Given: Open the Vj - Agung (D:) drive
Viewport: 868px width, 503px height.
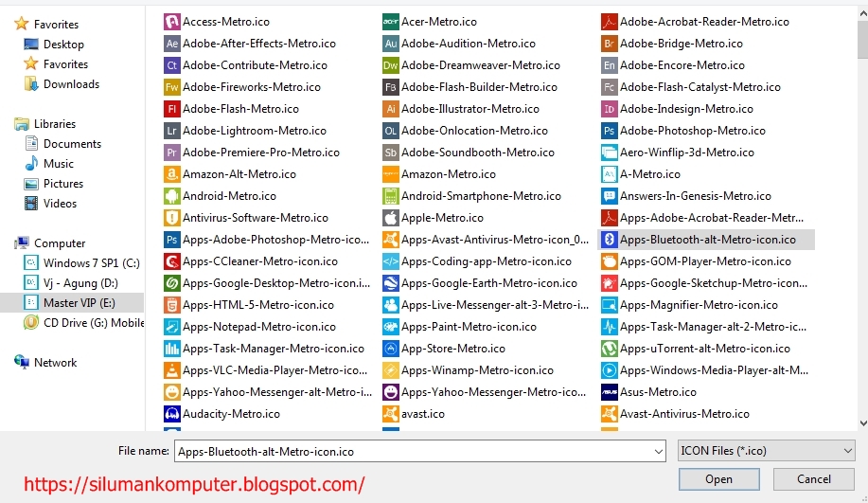Looking at the screenshot, I should tap(71, 283).
